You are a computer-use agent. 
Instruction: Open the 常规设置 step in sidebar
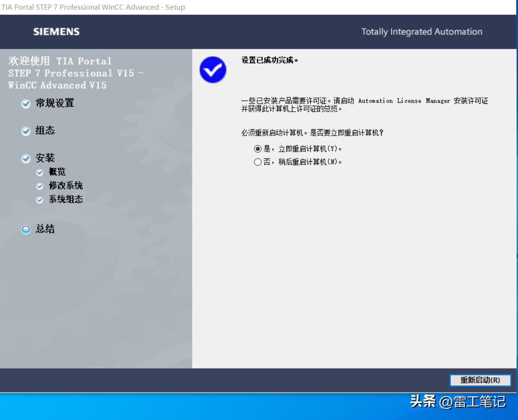(55, 104)
